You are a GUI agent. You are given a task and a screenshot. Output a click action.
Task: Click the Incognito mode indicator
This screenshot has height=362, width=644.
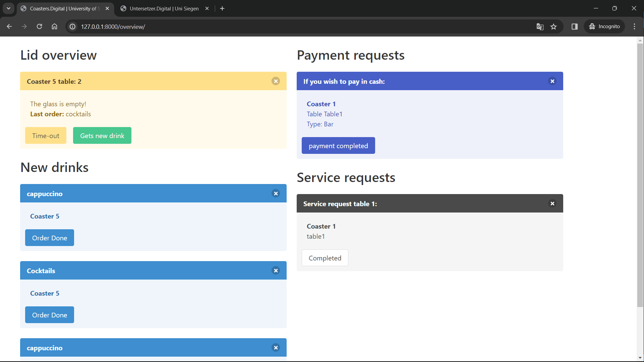606,26
